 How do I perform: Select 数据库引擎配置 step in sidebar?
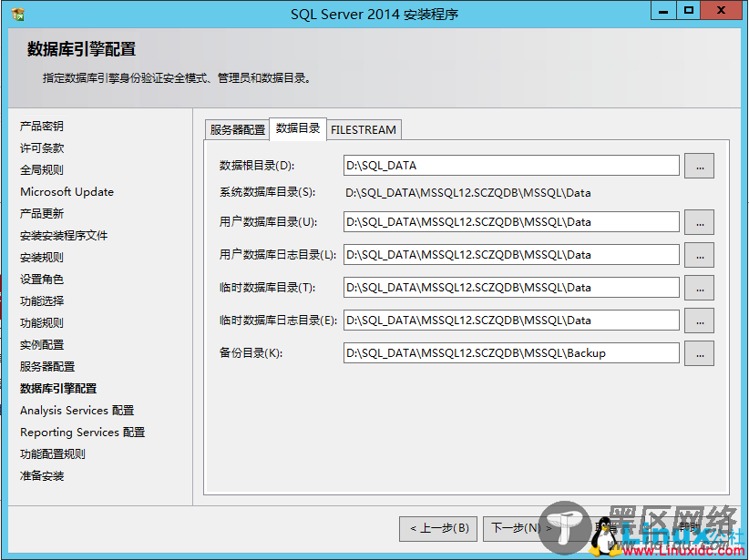click(58, 389)
